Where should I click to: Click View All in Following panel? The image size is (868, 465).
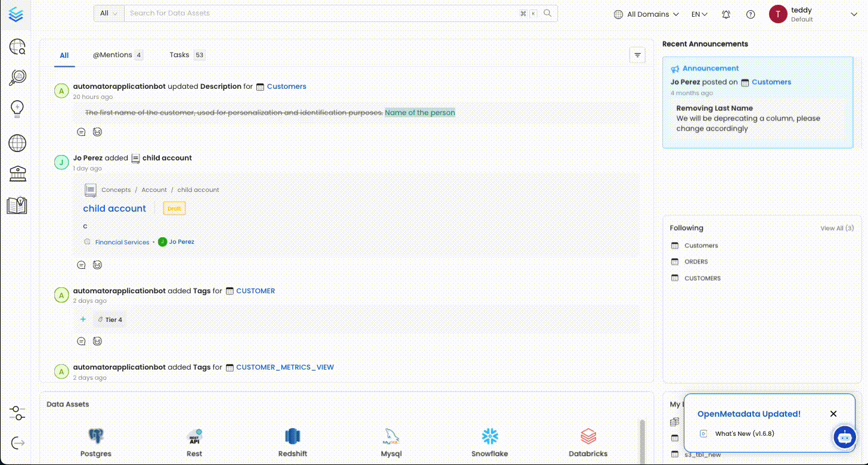tap(836, 228)
